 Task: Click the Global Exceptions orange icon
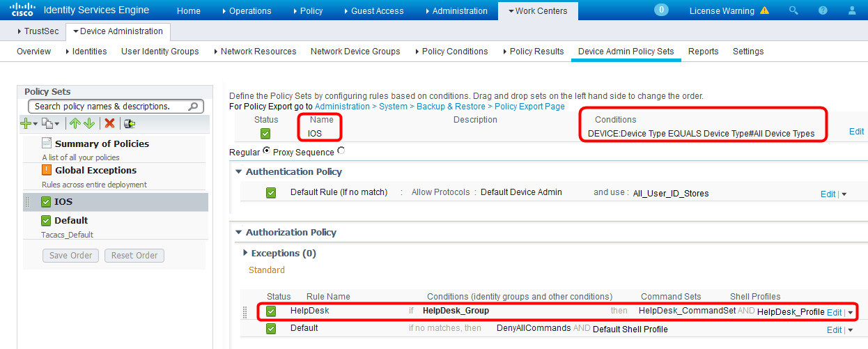click(x=47, y=170)
